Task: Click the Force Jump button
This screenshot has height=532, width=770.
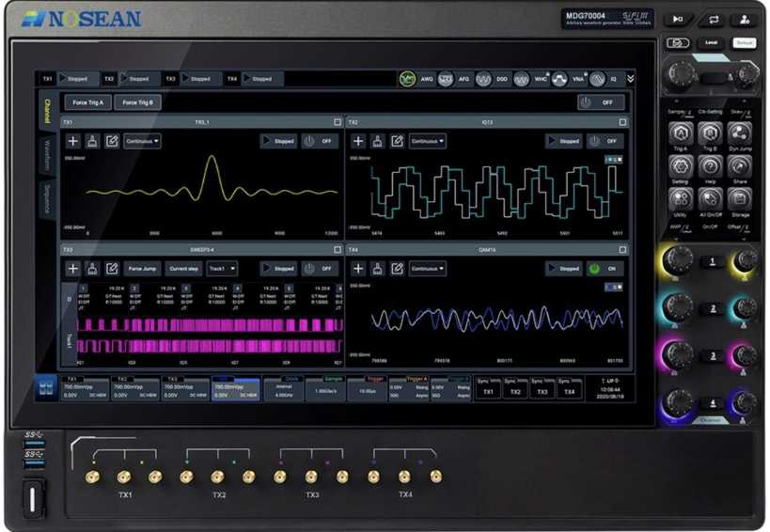Action: (x=142, y=269)
